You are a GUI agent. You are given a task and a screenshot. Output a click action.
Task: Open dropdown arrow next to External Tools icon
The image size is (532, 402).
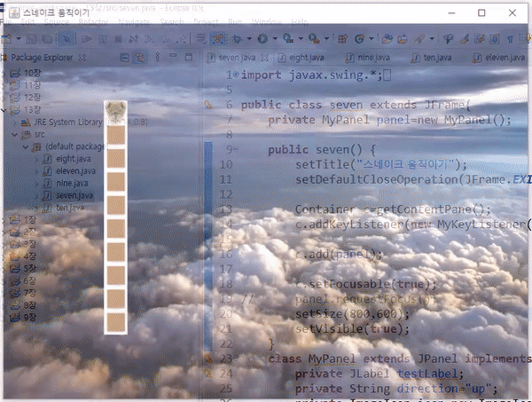click(326, 39)
